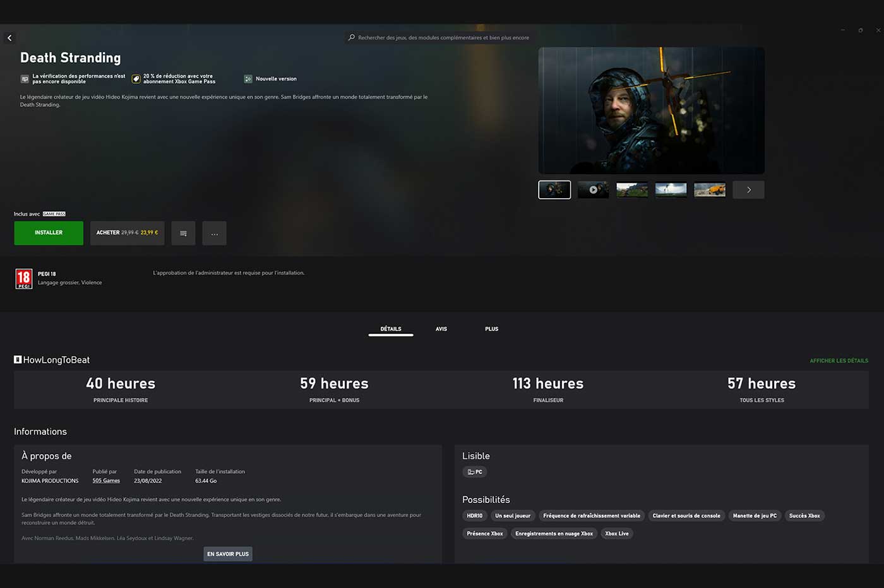Viewport: 884px width, 588px height.
Task: Click the 63.44 Go install size
Action: click(x=206, y=481)
